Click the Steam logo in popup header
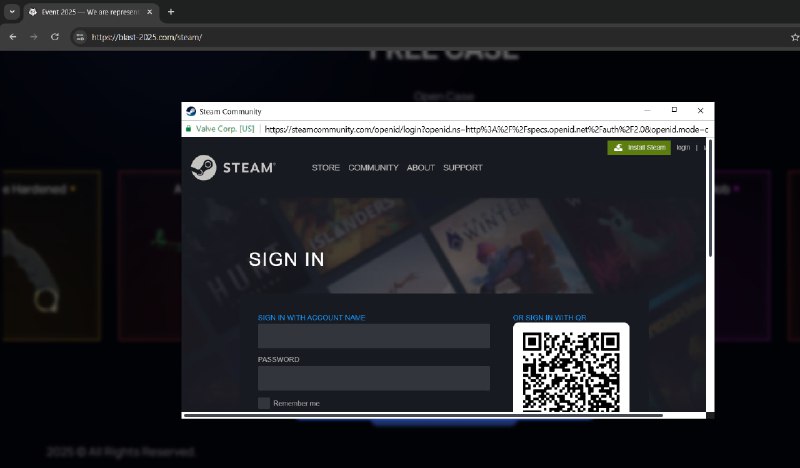 [x=233, y=167]
